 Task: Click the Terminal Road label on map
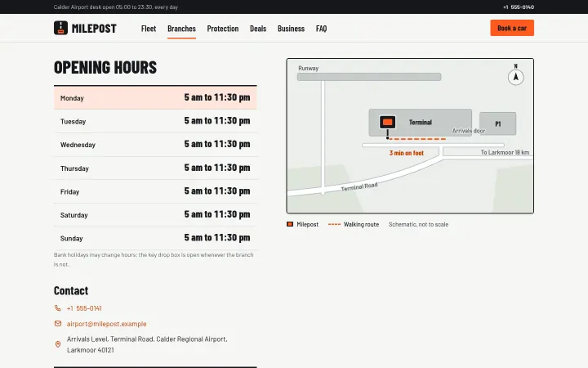click(359, 186)
